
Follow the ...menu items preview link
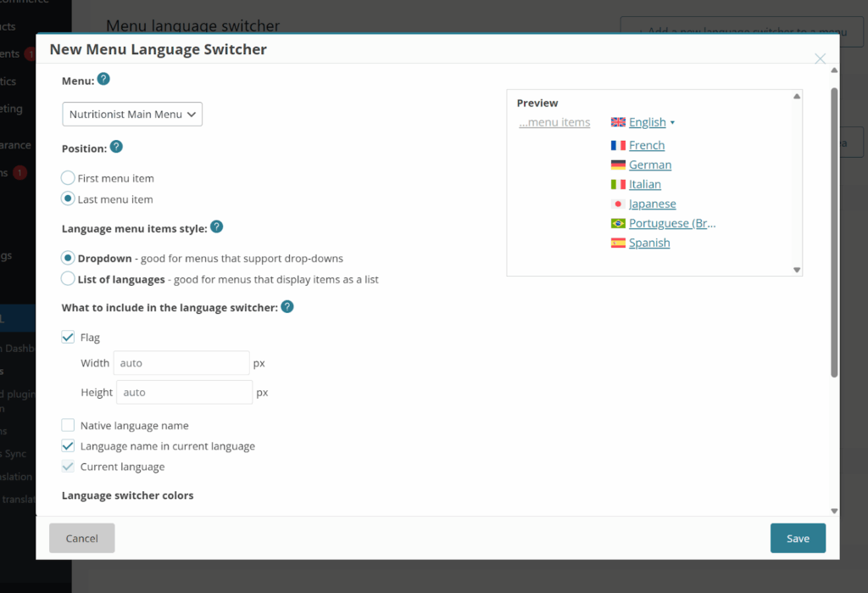click(x=554, y=121)
